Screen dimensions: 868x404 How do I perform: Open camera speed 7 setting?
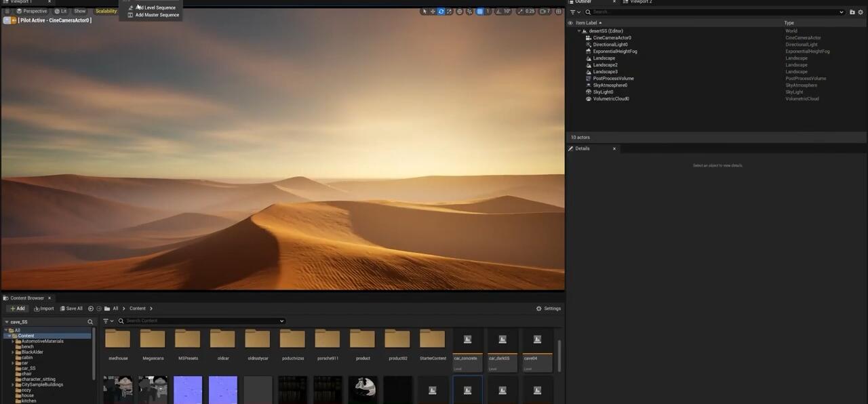click(x=545, y=12)
